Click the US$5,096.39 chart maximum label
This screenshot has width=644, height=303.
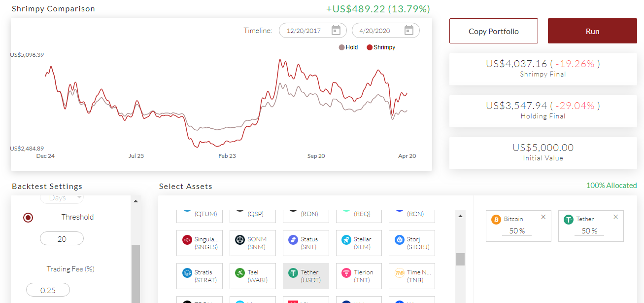pos(27,55)
